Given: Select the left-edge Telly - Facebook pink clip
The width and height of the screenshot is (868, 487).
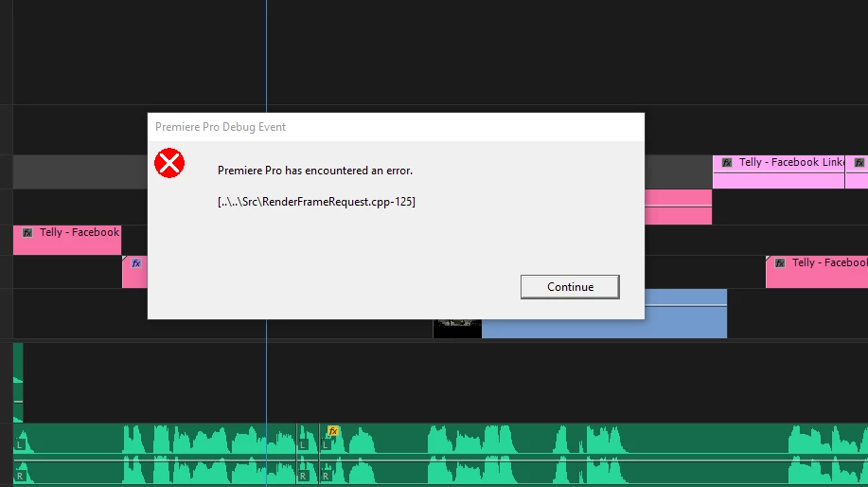Looking at the screenshot, I should click(67, 240).
